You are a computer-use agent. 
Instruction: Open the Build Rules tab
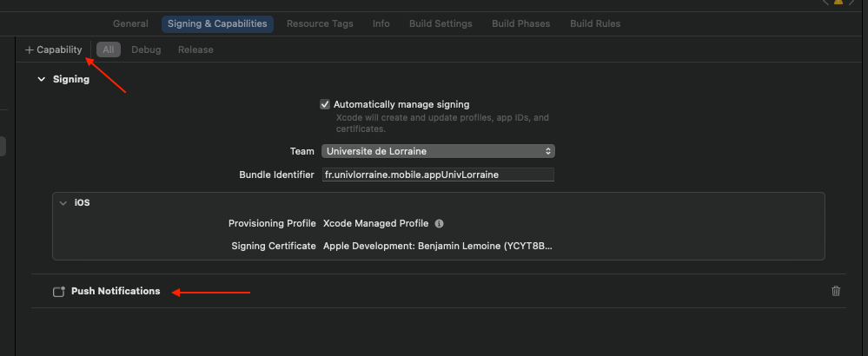pyautogui.click(x=595, y=23)
